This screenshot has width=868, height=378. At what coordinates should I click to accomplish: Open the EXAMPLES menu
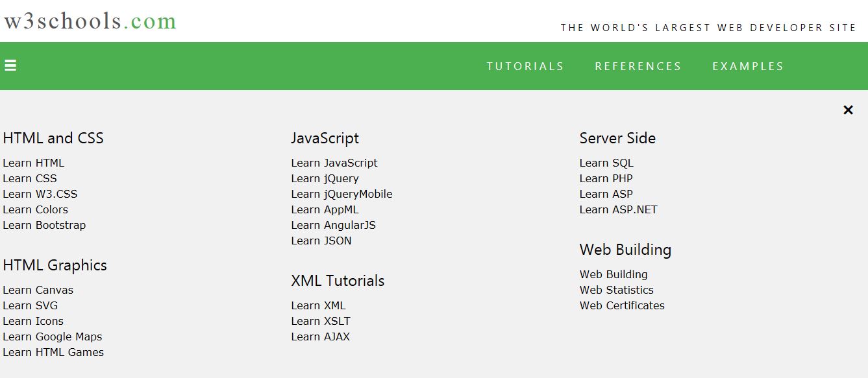[x=747, y=65]
